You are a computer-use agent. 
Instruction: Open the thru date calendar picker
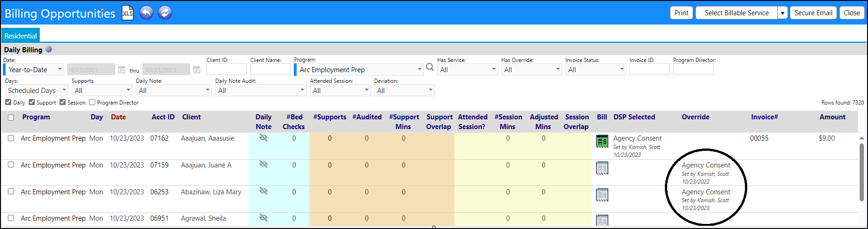tap(197, 70)
